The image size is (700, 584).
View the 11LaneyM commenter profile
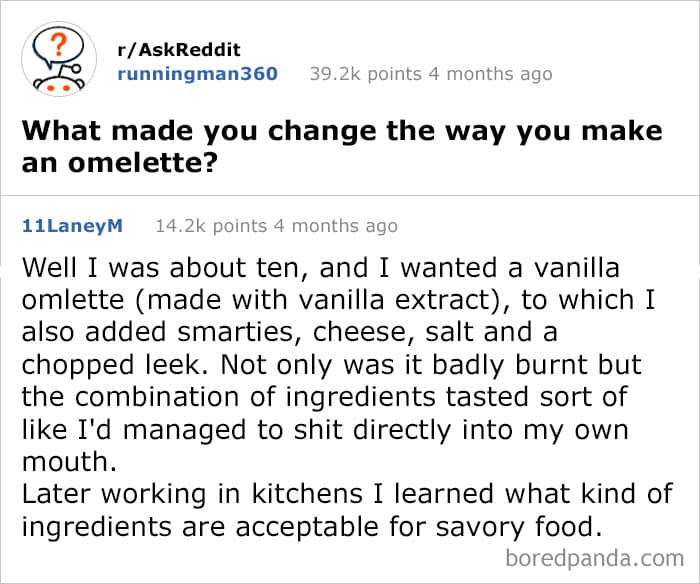coord(71,226)
